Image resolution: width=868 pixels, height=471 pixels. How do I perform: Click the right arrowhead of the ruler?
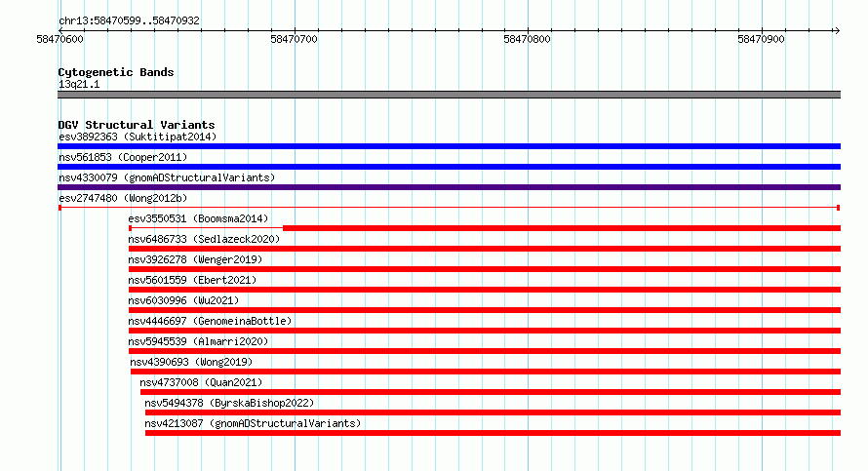[x=837, y=30]
